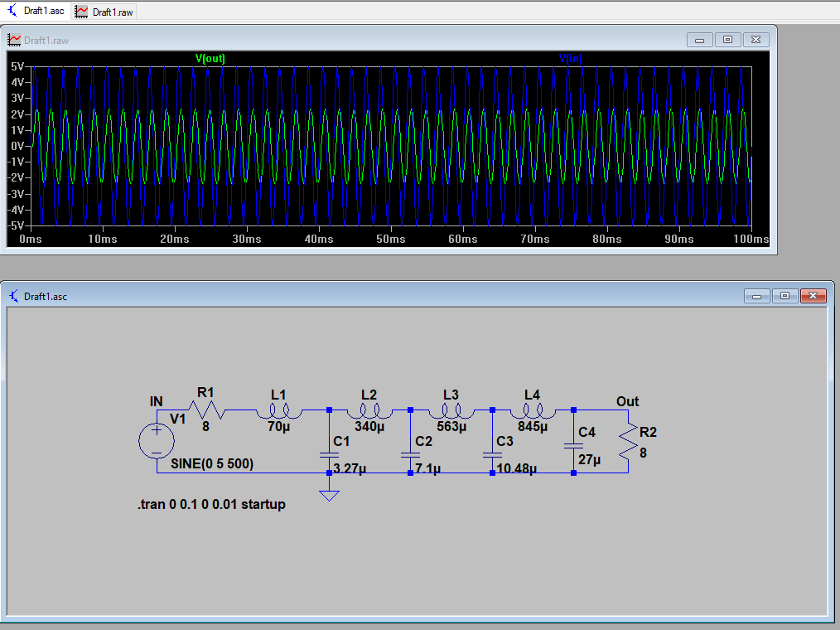Select inductor L1 symbol

pyautogui.click(x=278, y=412)
